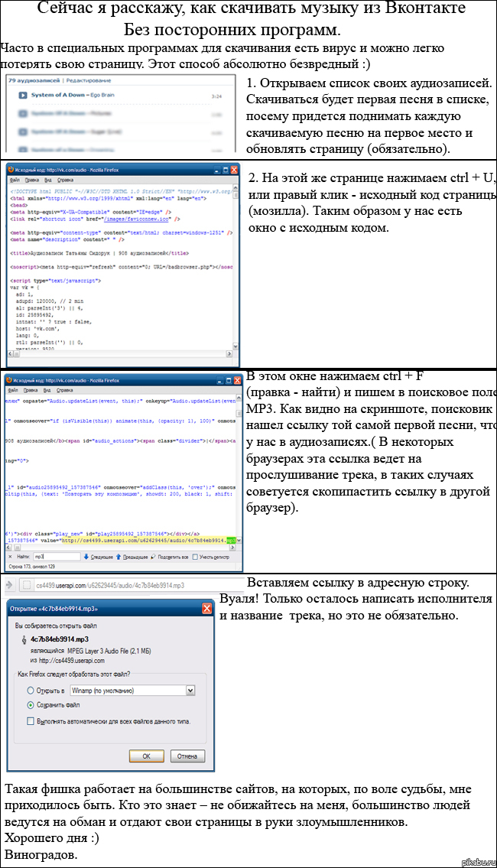Click scroll-right arrow in find-bar source window
The image size is (497, 868).
pyautogui.click(x=232, y=548)
